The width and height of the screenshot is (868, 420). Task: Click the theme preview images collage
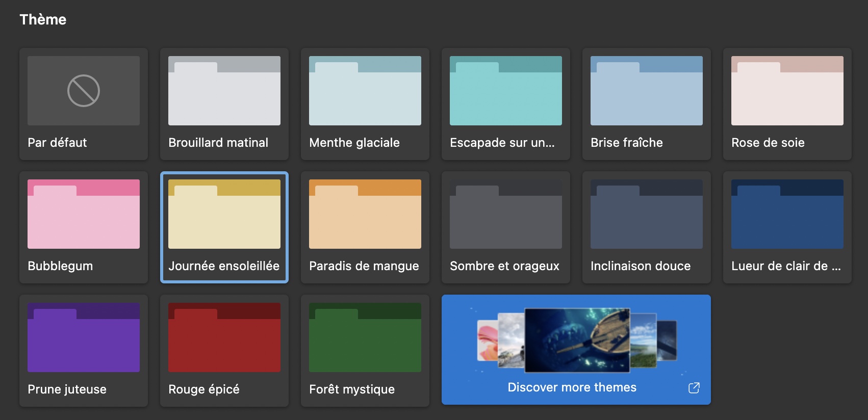point(576,340)
